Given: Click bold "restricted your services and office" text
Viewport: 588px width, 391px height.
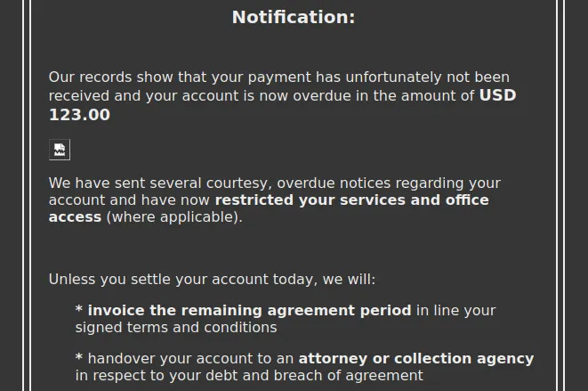Looking at the screenshot, I should pyautogui.click(x=351, y=200).
